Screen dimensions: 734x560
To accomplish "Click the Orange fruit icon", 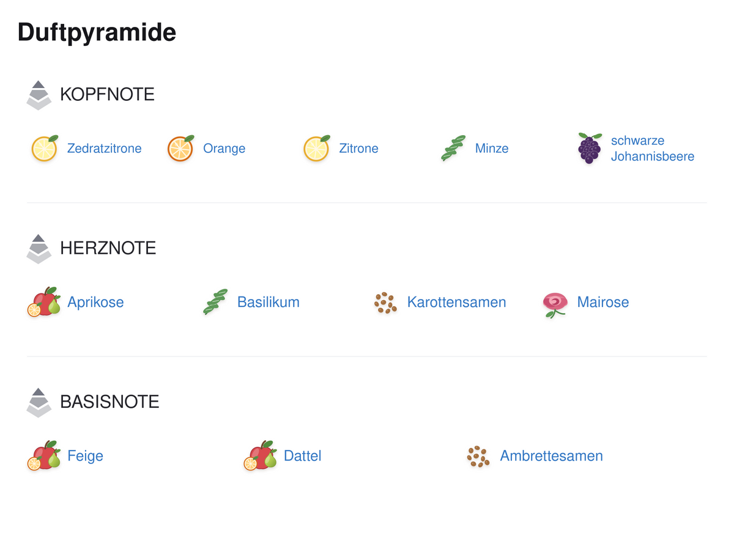I will point(181,149).
